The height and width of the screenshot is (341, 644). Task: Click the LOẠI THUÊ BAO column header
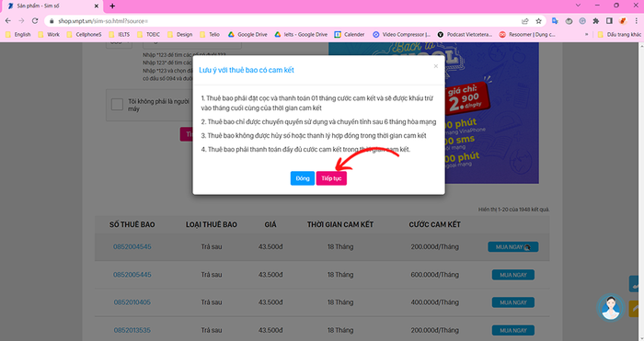coord(211,224)
